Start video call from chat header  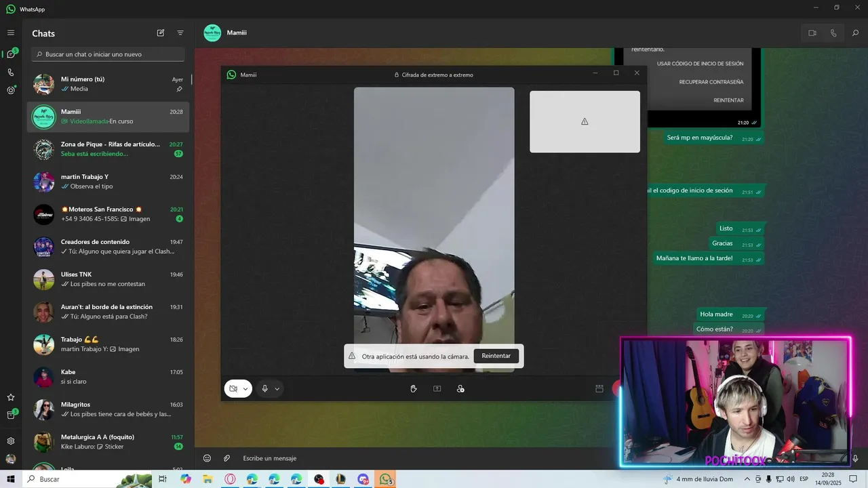coord(812,33)
